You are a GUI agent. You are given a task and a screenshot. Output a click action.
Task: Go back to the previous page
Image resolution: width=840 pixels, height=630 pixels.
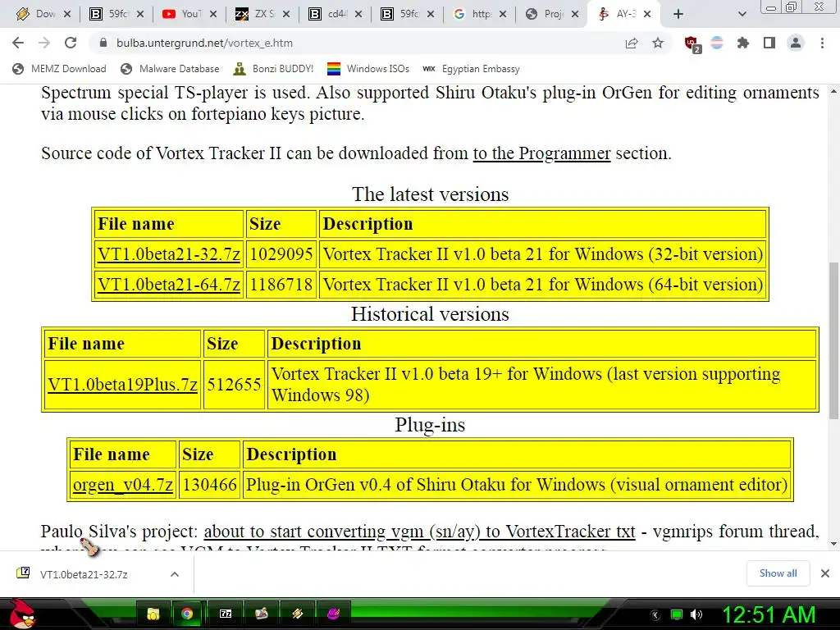(x=18, y=43)
